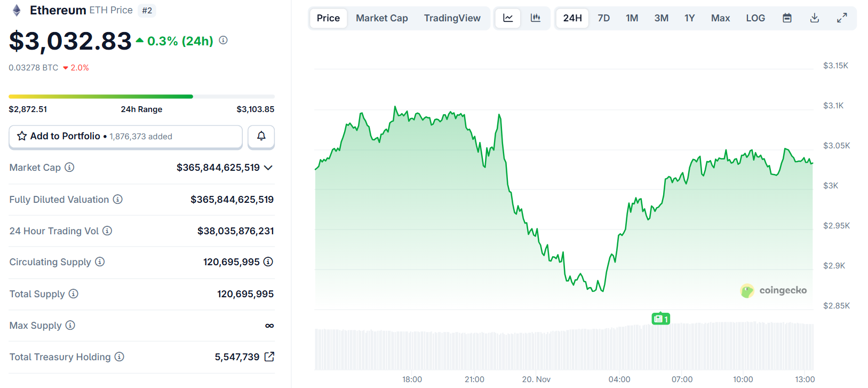Click the green news marker on chart
The height and width of the screenshot is (388, 868).
coord(660,319)
